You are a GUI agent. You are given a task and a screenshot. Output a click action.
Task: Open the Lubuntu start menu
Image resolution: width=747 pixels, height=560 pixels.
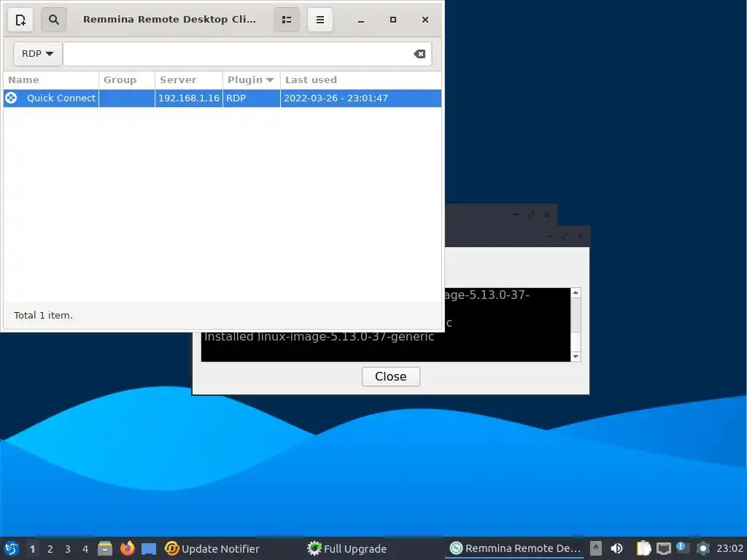pyautogui.click(x=12, y=548)
